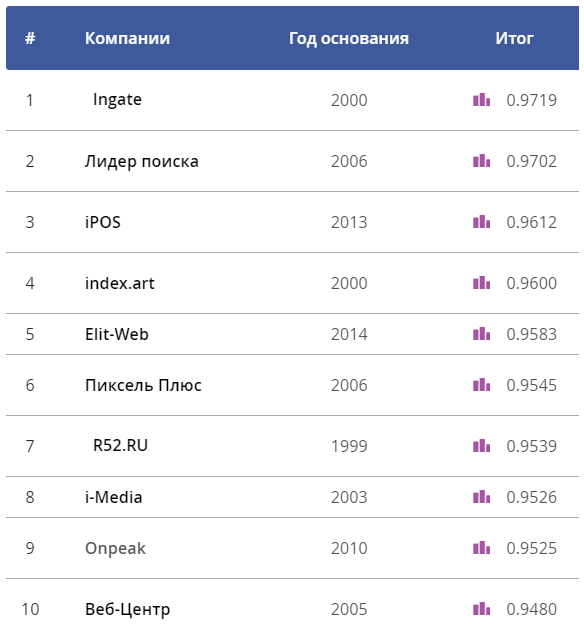Open the R52.RU company link
Screen dimensions: 584x638
(120, 446)
